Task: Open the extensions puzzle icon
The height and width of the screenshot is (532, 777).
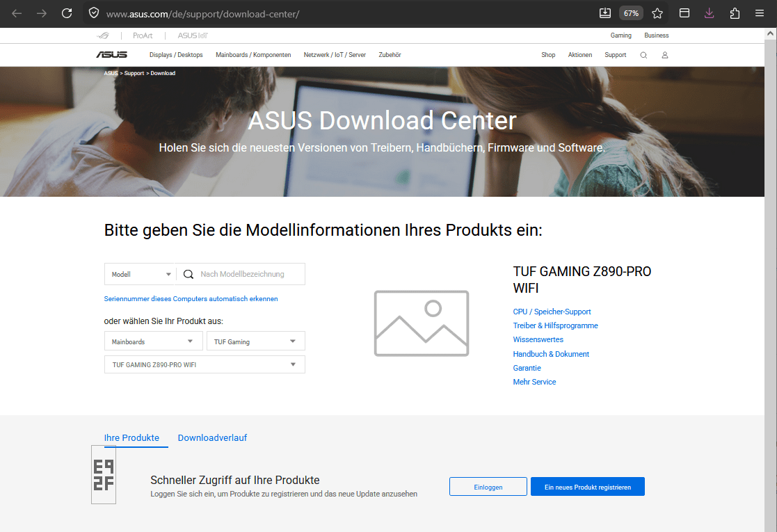Action: pyautogui.click(x=735, y=13)
